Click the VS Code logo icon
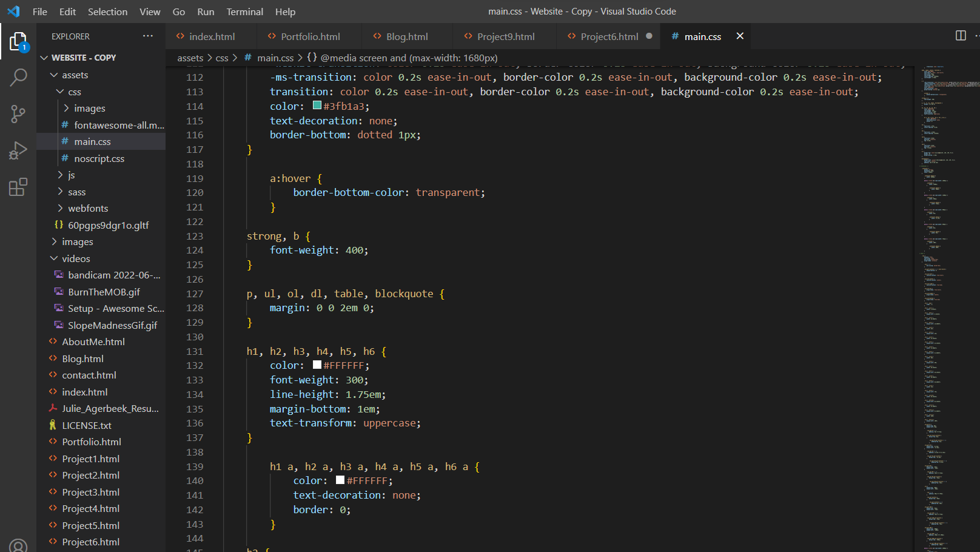Viewport: 980px width, 552px height. point(13,12)
